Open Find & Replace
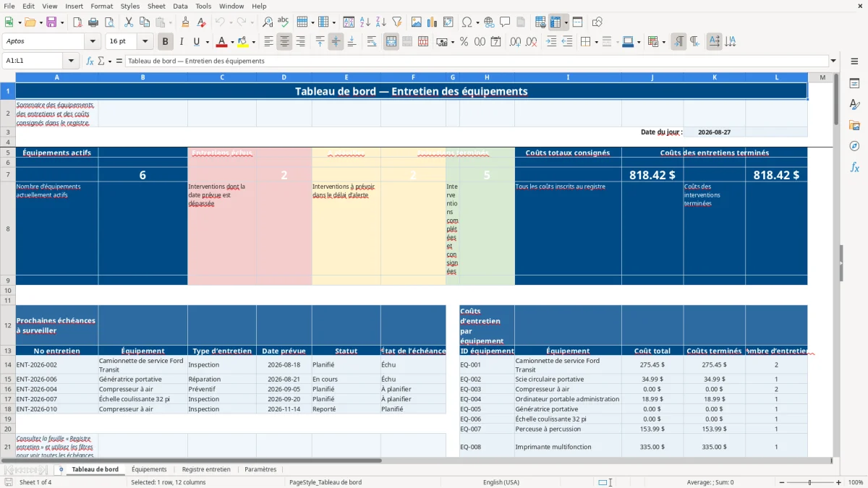Screen dimensions: 868x488 pyautogui.click(x=268, y=22)
